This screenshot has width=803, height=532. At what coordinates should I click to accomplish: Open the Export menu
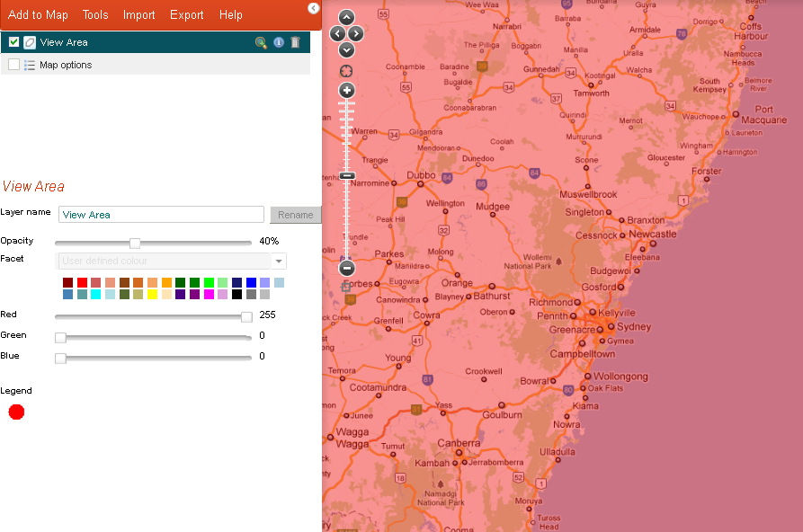pos(187,15)
